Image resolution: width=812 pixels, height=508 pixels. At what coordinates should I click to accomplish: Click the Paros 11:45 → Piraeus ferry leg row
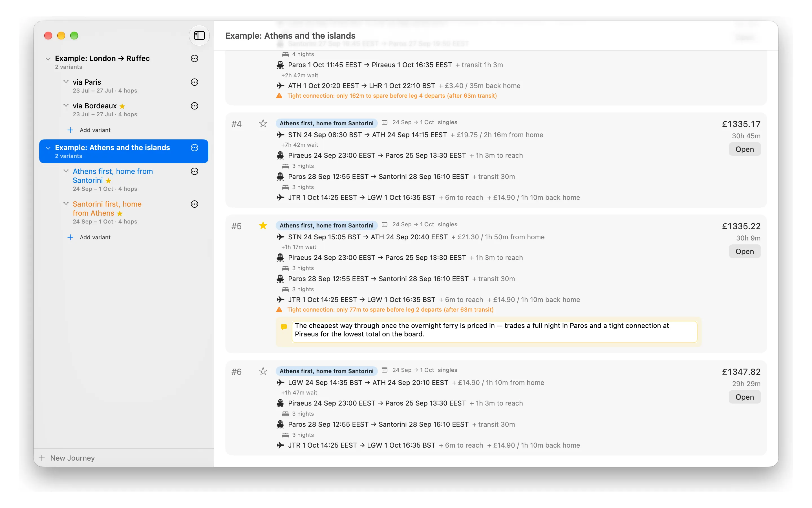click(389, 65)
